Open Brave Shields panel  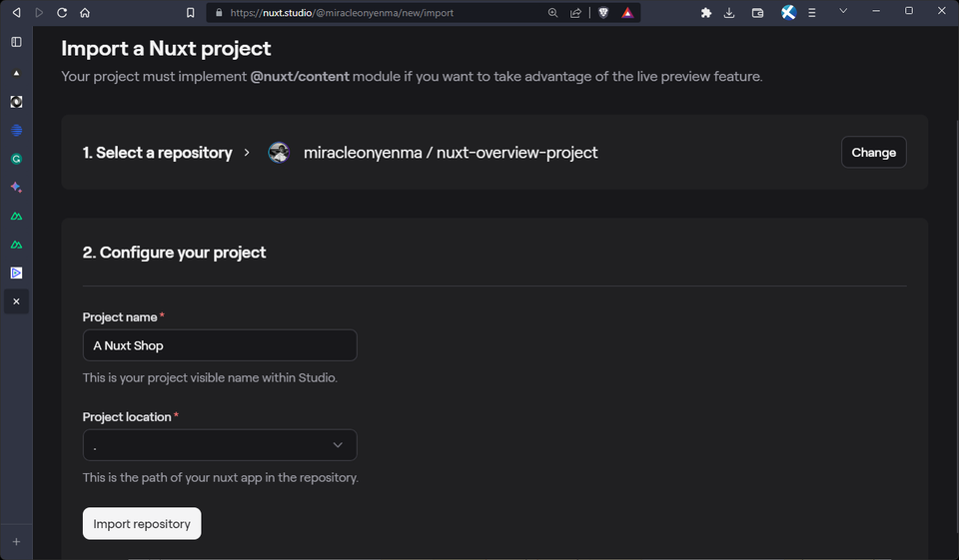tap(603, 12)
